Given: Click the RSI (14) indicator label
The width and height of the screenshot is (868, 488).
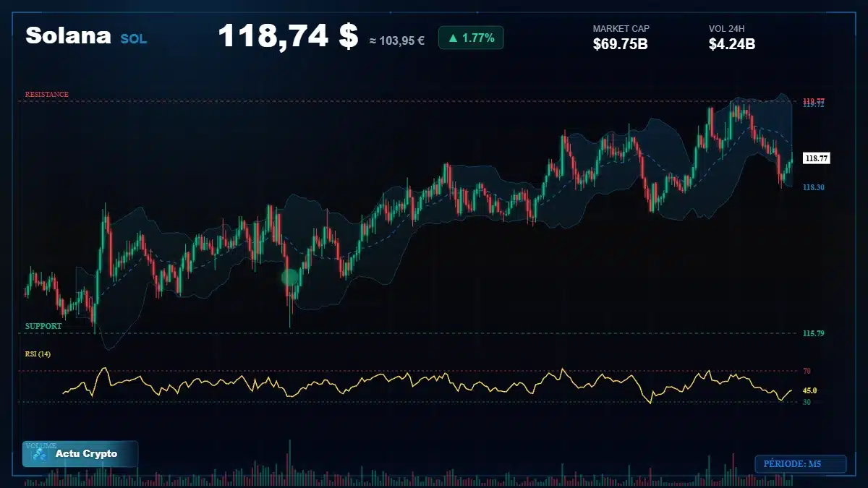Looking at the screenshot, I should [38, 354].
